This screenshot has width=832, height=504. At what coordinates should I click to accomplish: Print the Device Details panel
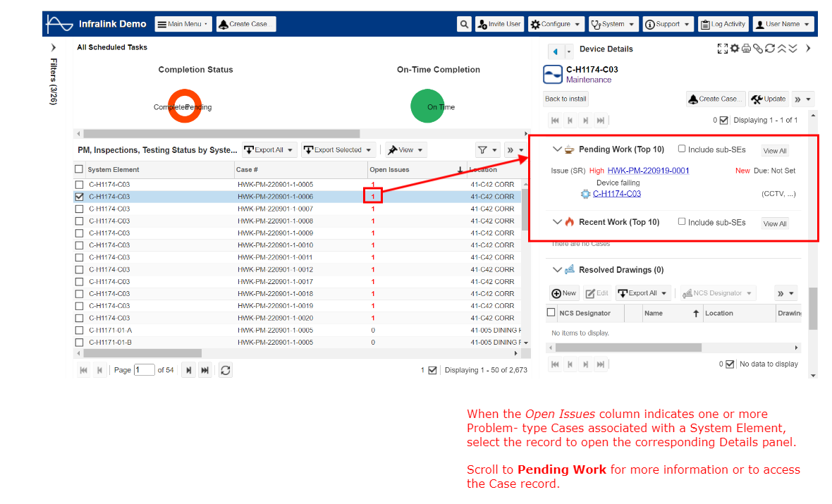[x=746, y=49]
